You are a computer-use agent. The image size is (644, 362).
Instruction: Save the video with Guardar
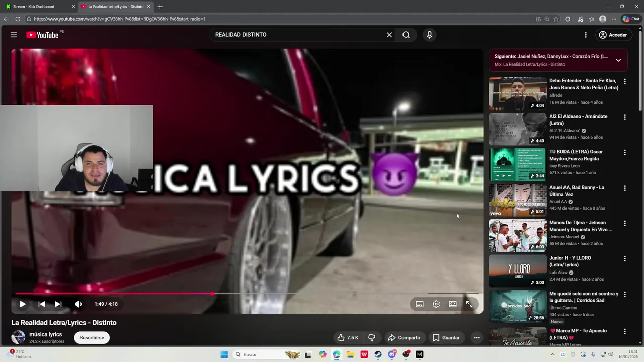446,338
